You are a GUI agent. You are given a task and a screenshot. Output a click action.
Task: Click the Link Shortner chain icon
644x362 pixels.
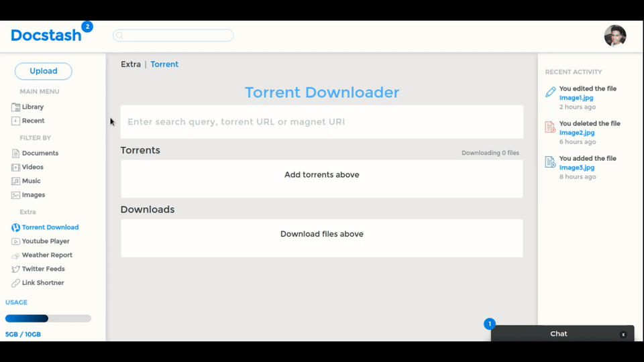[16, 283]
